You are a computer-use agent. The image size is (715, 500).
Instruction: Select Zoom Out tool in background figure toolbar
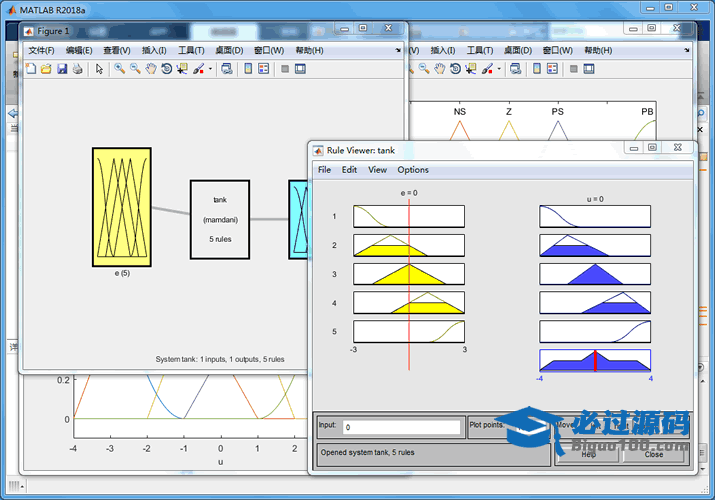point(424,69)
